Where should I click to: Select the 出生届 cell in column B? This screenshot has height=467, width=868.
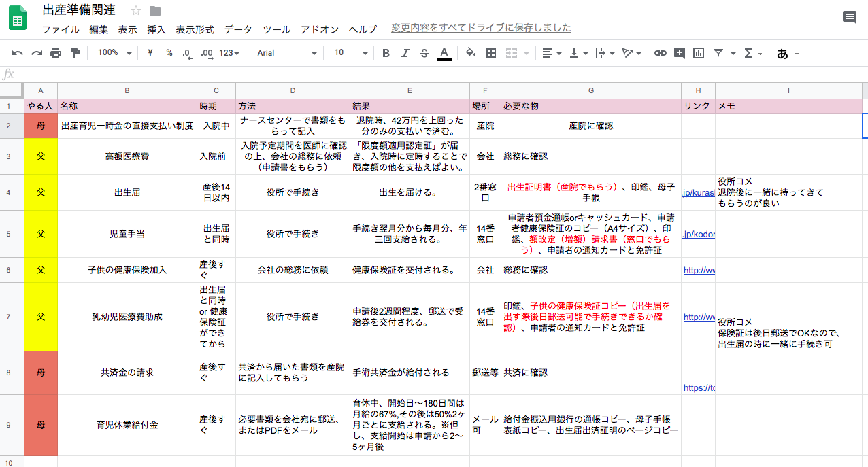point(127,192)
